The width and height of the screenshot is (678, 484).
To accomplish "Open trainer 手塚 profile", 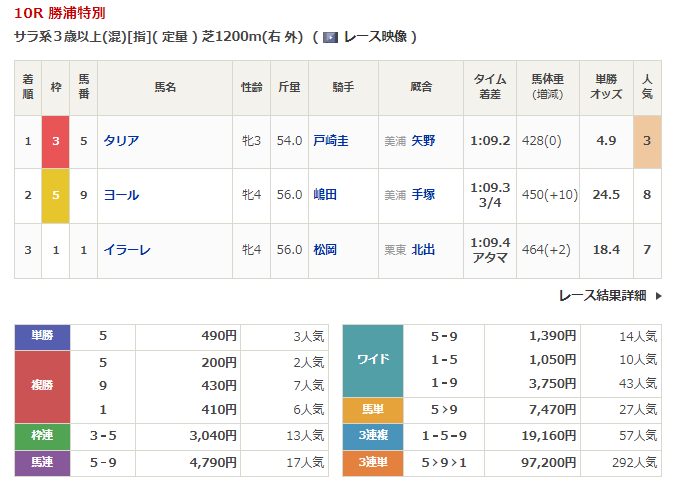I will coord(424,195).
